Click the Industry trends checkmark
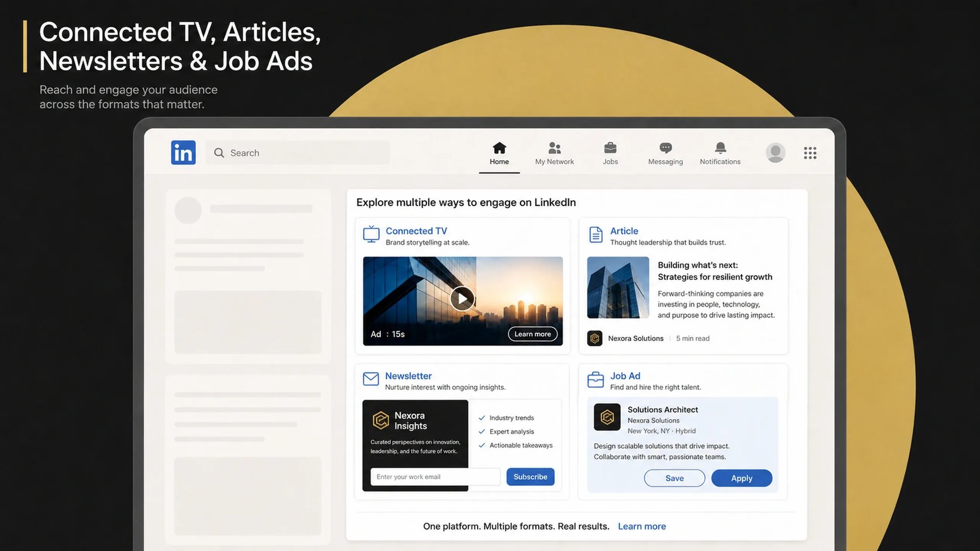The width and height of the screenshot is (980, 551). (481, 418)
